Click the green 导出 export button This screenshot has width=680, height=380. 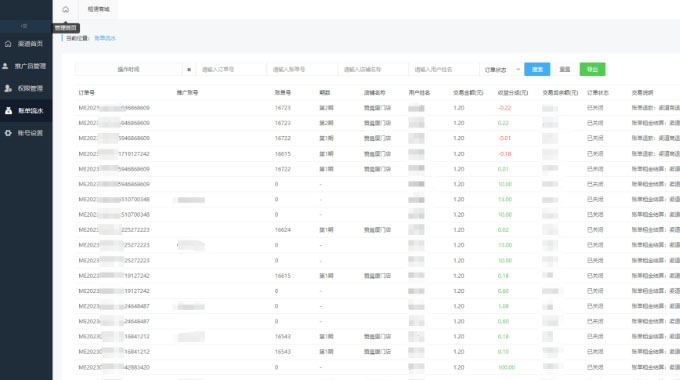592,69
